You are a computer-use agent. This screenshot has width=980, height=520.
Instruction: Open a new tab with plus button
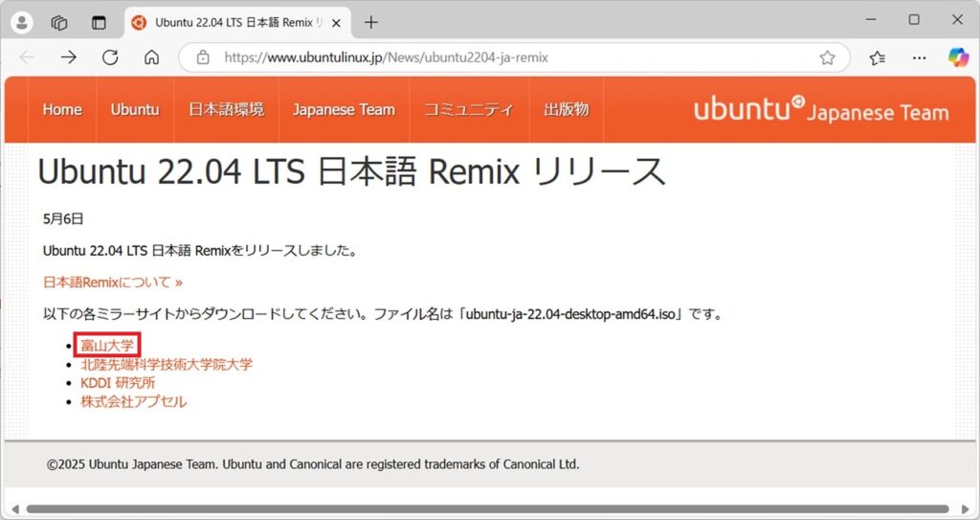pyautogui.click(x=371, y=23)
